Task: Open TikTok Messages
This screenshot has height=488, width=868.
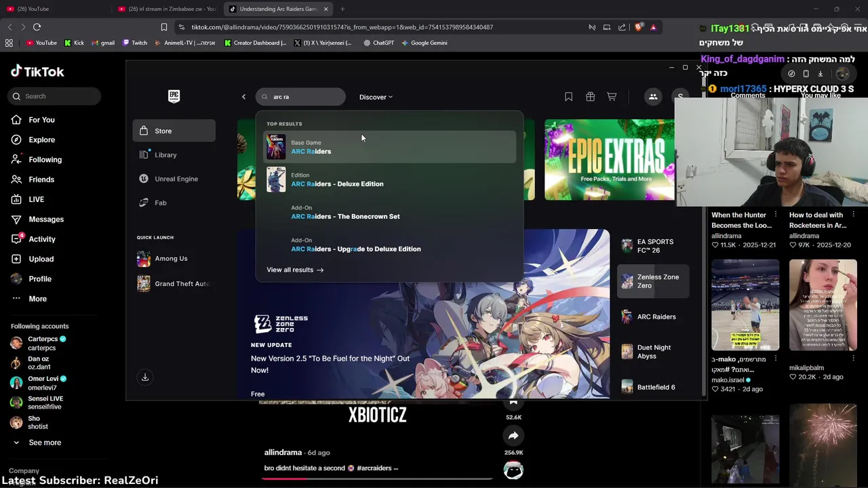Action: point(46,219)
